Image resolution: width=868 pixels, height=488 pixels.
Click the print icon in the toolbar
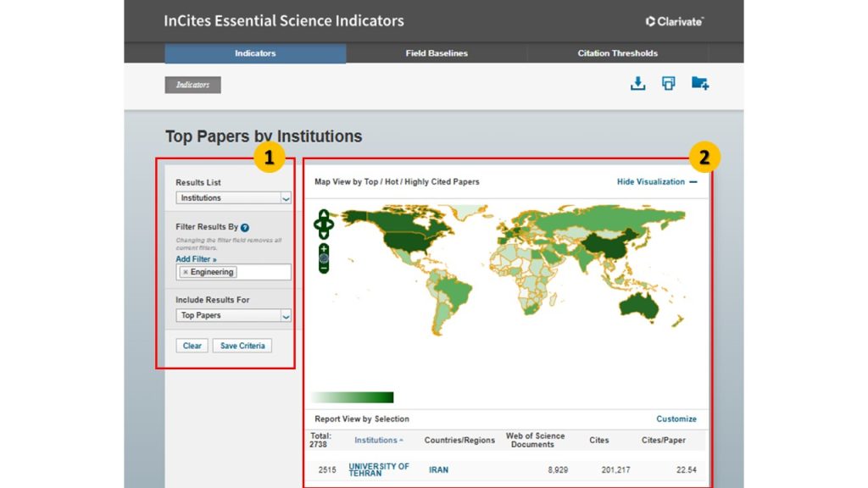668,84
